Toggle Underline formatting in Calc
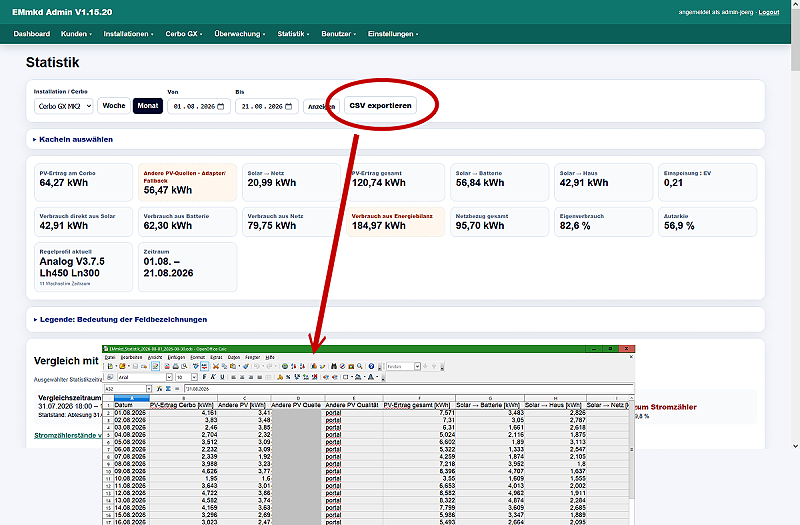Image resolution: width=800 pixels, height=525 pixels. pos(222,377)
